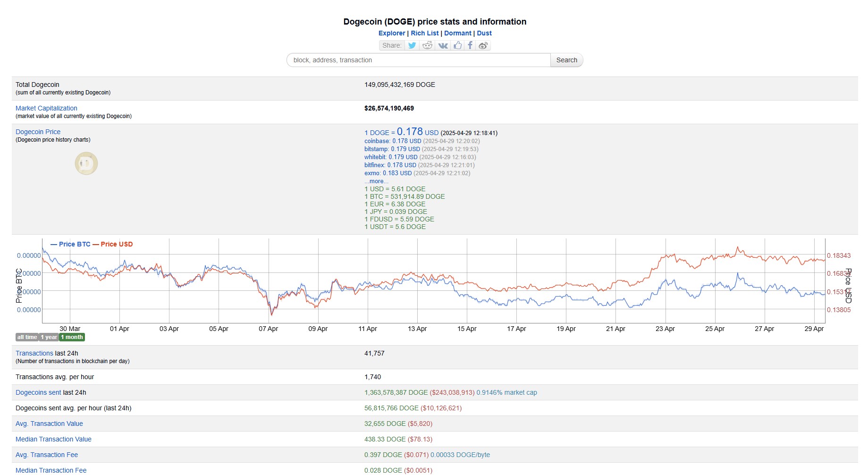Share page on Facebook
Viewport: 868px width, 475px height.
[470, 45]
